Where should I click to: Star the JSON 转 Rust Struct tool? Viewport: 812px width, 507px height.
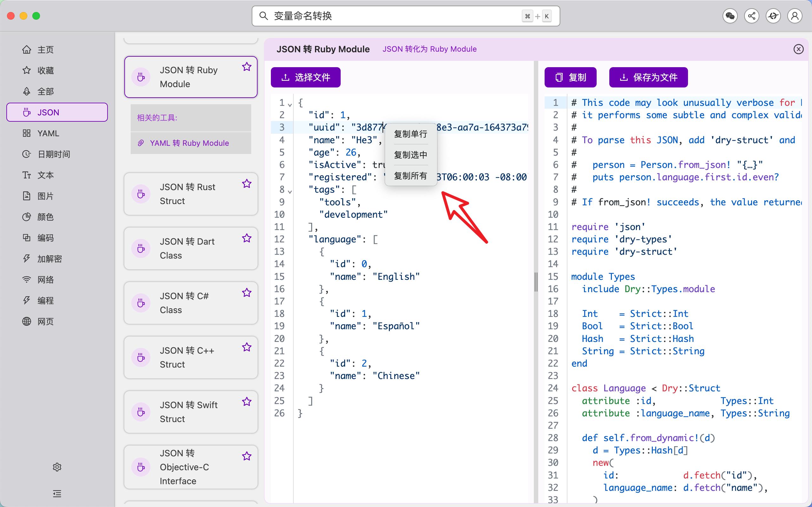click(247, 183)
